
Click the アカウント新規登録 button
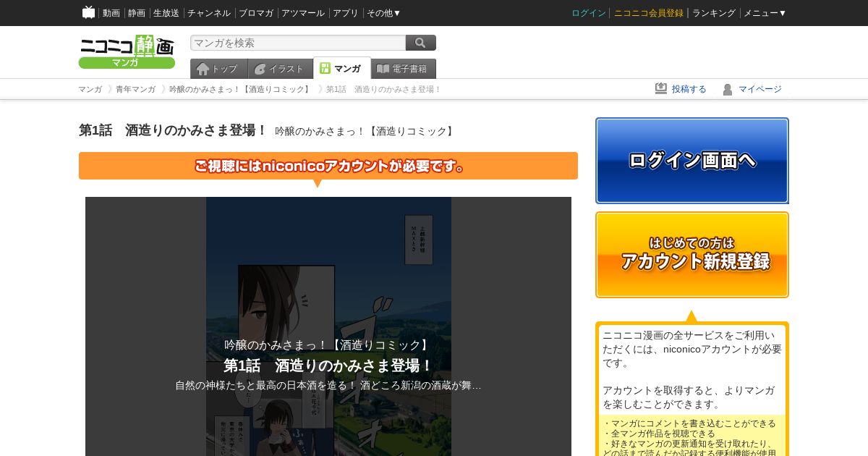[692, 255]
